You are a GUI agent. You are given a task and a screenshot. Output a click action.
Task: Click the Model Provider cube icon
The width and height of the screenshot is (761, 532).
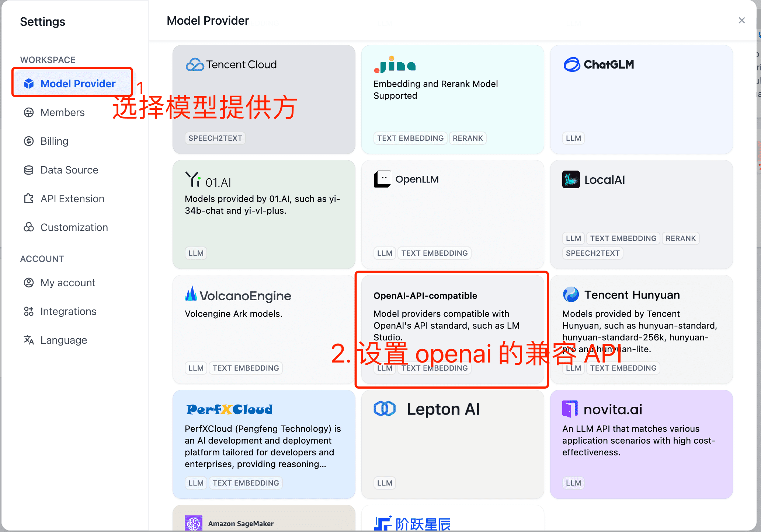(x=29, y=84)
